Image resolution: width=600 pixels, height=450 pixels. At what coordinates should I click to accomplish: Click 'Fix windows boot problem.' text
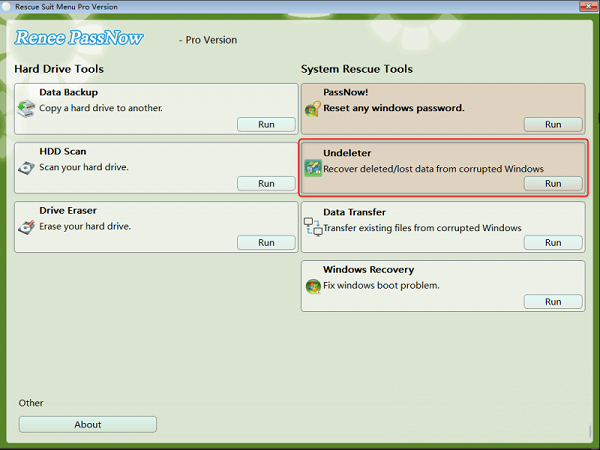tap(381, 285)
